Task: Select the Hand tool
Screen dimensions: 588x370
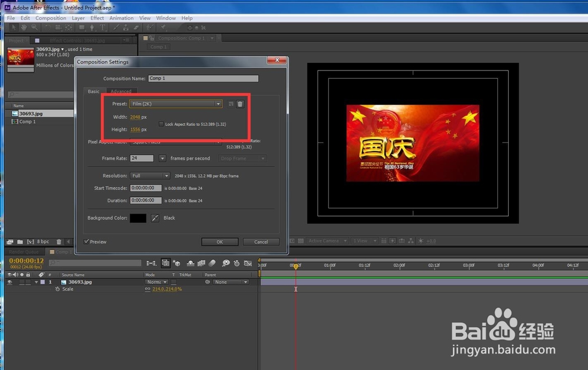Action: [24, 28]
